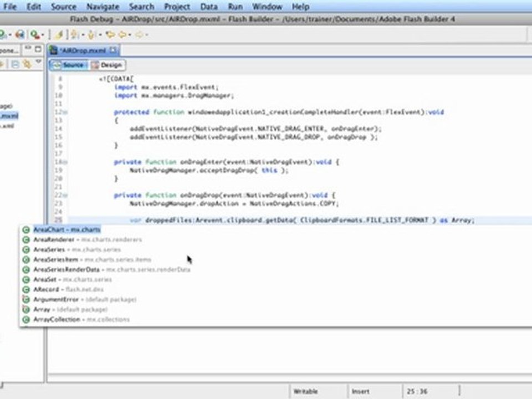Open dropdown arrow beside the Search icon
The image size is (532, 399).
[43, 34]
